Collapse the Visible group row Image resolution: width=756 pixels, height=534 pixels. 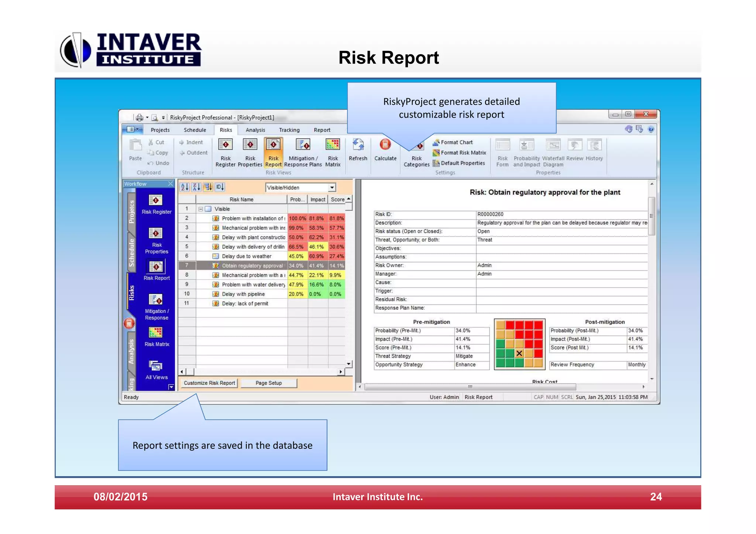pyautogui.click(x=200, y=209)
